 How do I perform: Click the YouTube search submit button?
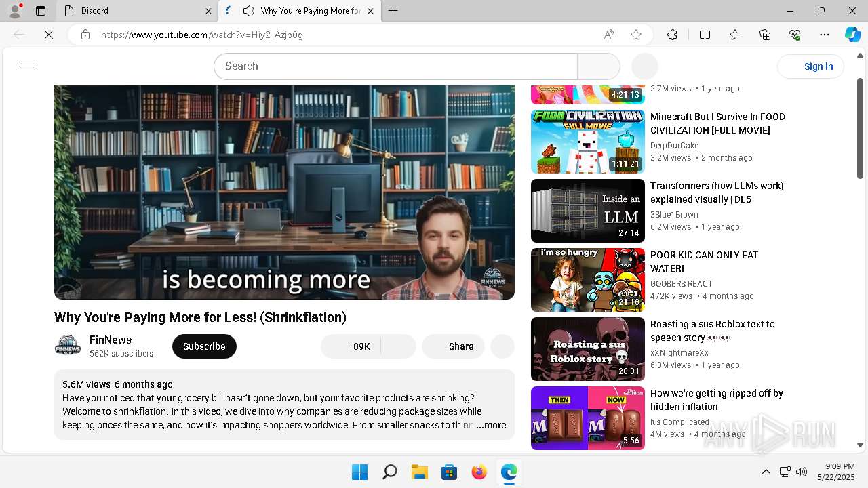pos(598,66)
